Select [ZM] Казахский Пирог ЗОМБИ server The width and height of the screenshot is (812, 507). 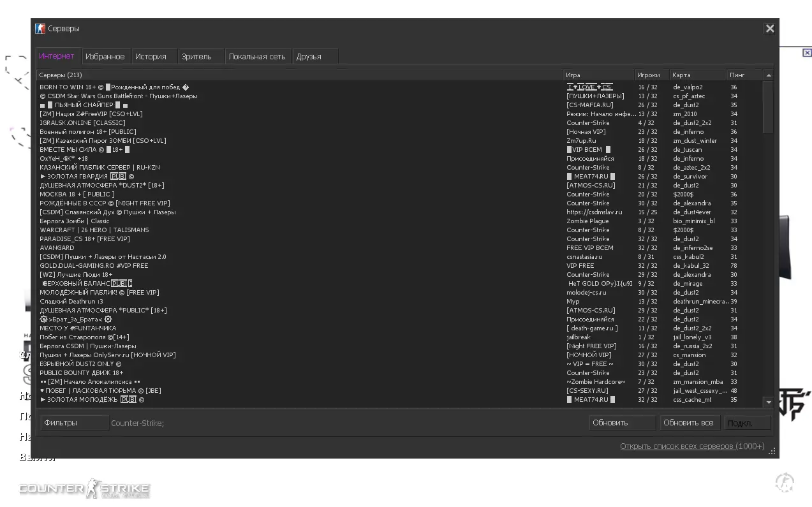point(400,141)
